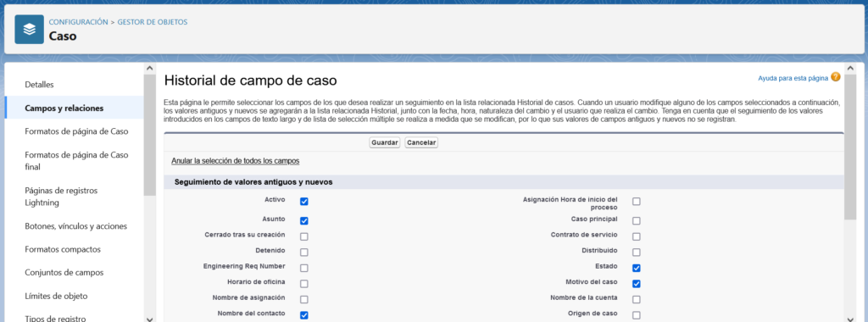Open Formatos de página de Caso final
Screen dimensions: 868x322
76,161
